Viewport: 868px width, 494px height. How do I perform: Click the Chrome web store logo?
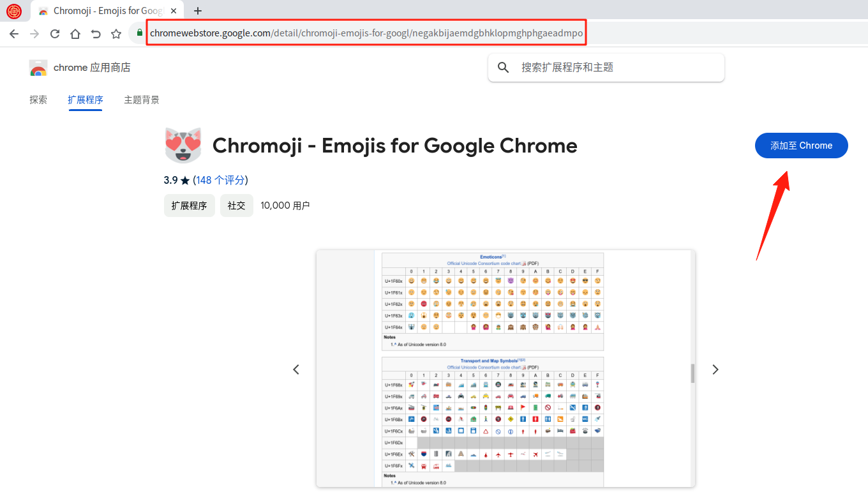coord(38,68)
